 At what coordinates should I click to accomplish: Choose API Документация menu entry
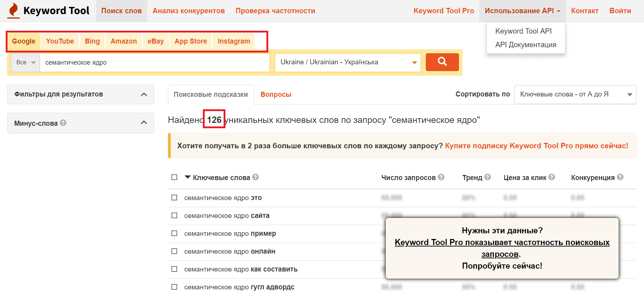(526, 45)
